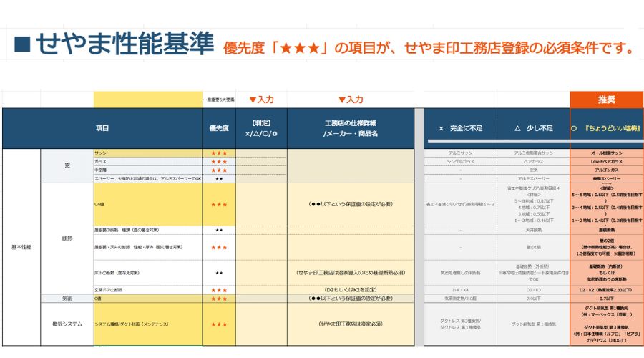Select the ★★ priority for スペーサー
The image size is (644, 358).
pyautogui.click(x=219, y=178)
